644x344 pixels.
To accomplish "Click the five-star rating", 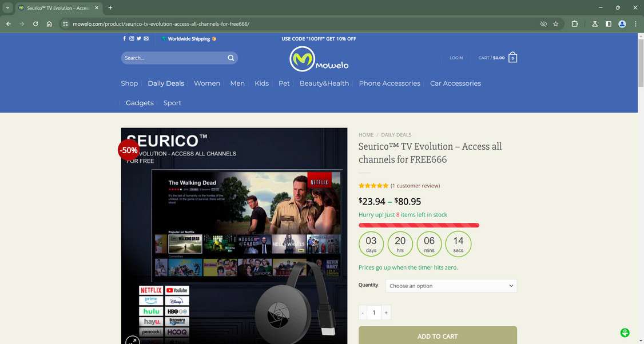I will tap(373, 186).
